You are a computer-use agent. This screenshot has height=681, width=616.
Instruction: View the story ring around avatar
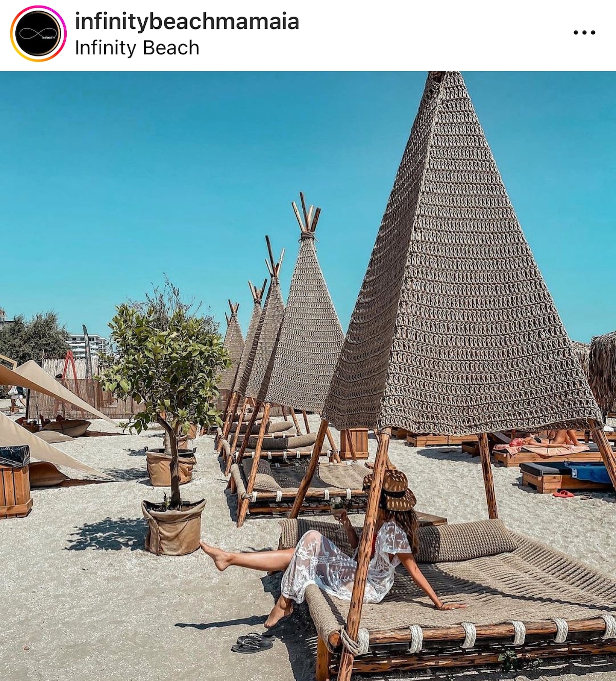38,34
